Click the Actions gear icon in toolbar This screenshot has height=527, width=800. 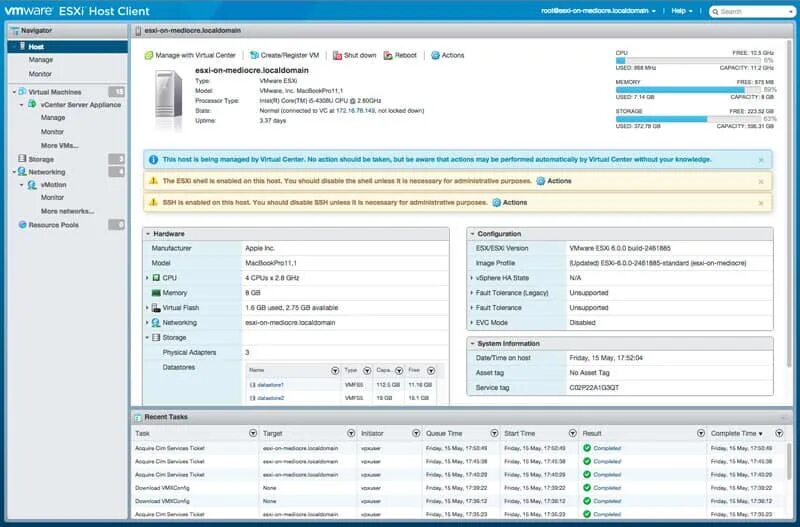click(435, 55)
